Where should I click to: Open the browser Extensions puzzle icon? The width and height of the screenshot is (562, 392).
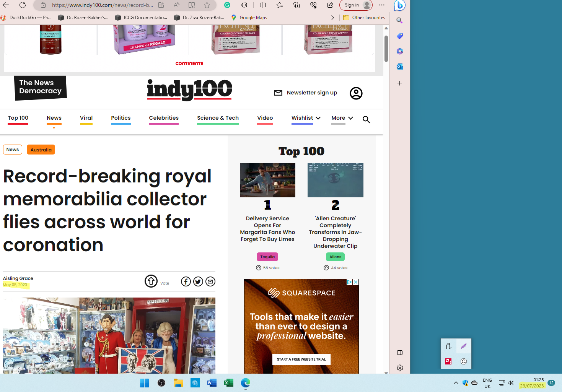tap(244, 5)
